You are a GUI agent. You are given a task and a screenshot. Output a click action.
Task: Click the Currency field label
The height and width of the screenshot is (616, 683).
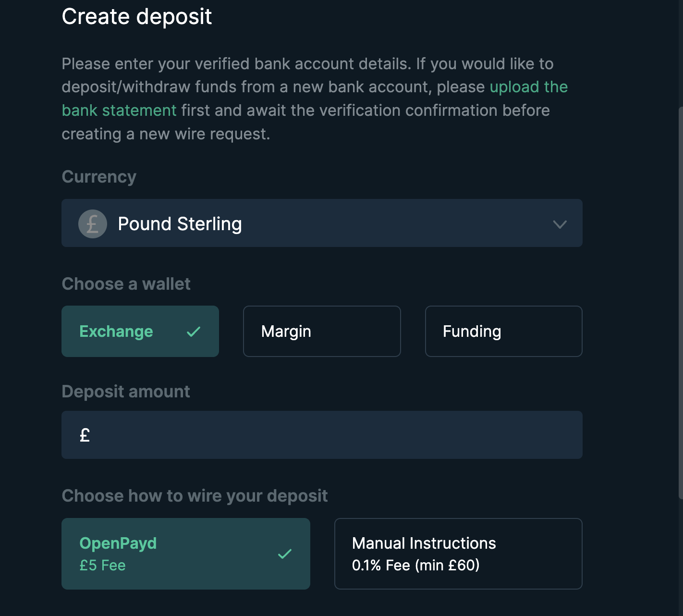point(99,177)
